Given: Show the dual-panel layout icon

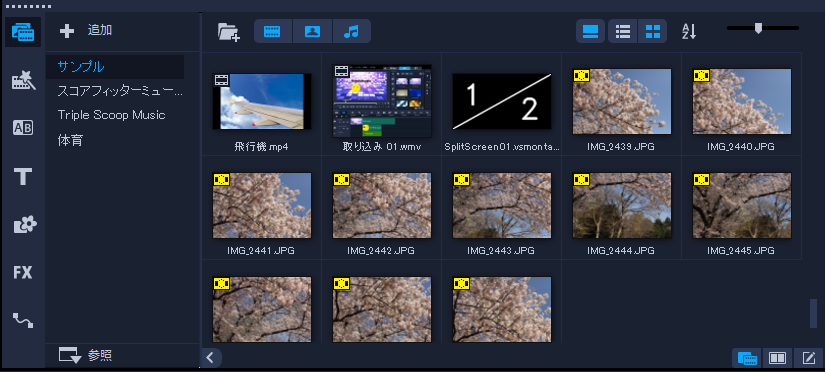Looking at the screenshot, I should (777, 358).
